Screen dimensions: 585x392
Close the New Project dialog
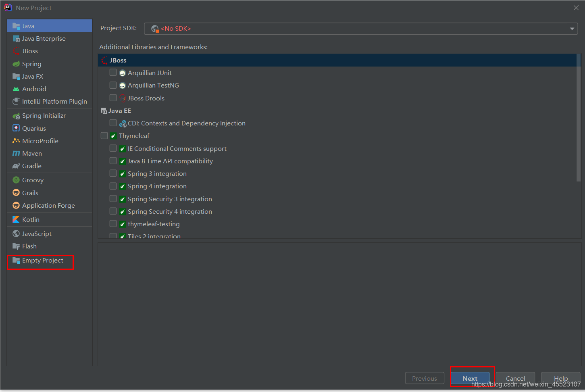coord(576,8)
